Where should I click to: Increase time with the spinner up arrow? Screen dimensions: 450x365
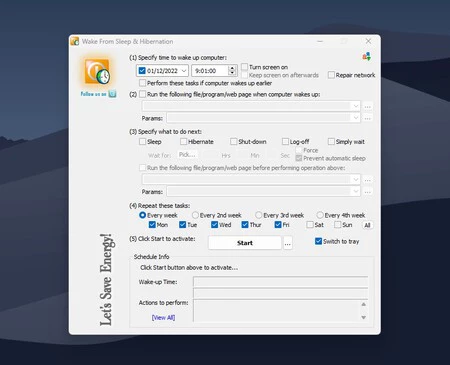[x=232, y=68]
